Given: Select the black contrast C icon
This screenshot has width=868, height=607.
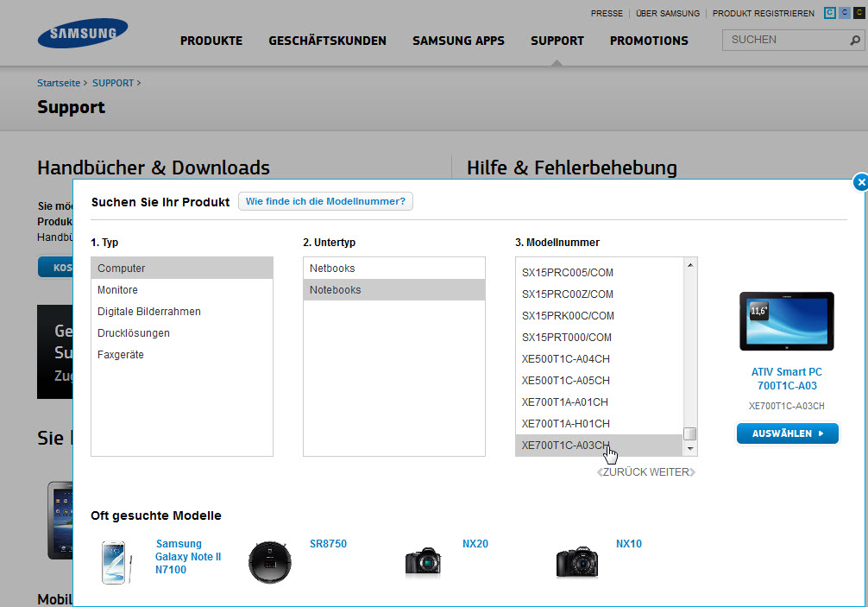Looking at the screenshot, I should (859, 13).
